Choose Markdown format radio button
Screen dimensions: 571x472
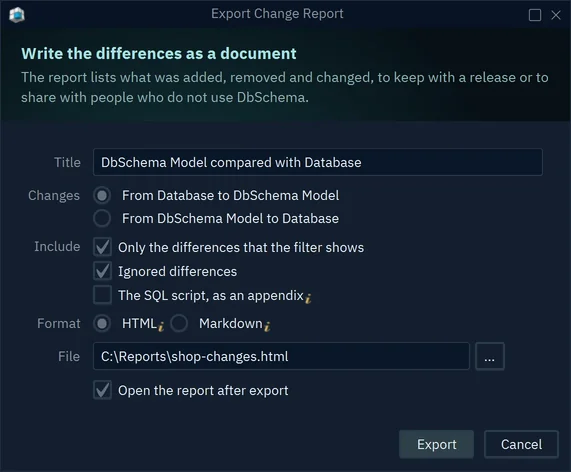(x=179, y=323)
